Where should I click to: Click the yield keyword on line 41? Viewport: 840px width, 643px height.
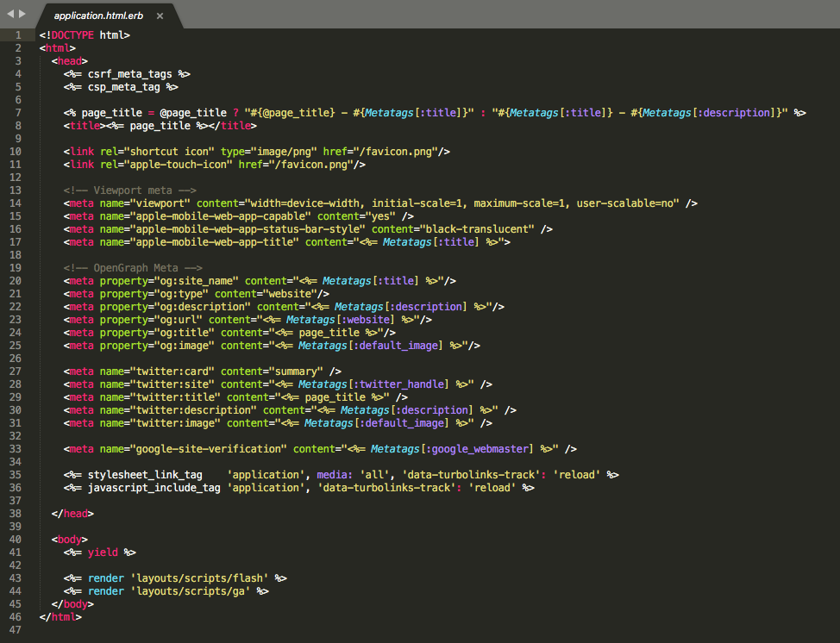click(103, 552)
